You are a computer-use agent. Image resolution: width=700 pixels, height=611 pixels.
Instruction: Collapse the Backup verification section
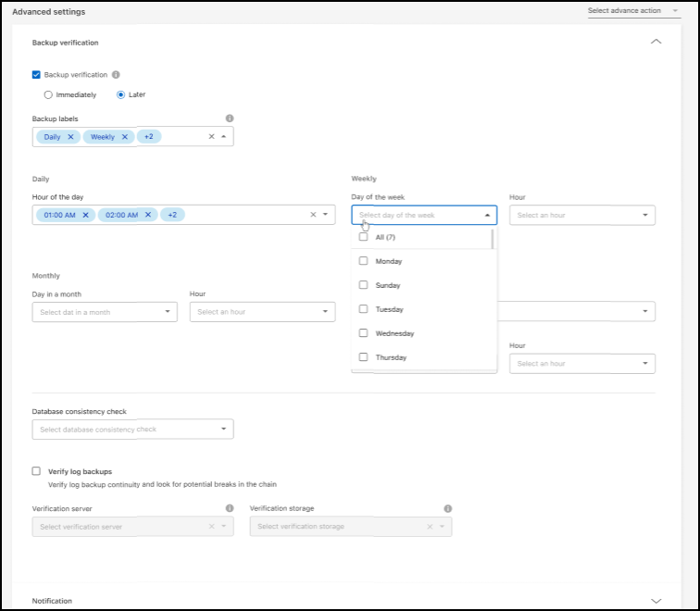pyautogui.click(x=656, y=42)
